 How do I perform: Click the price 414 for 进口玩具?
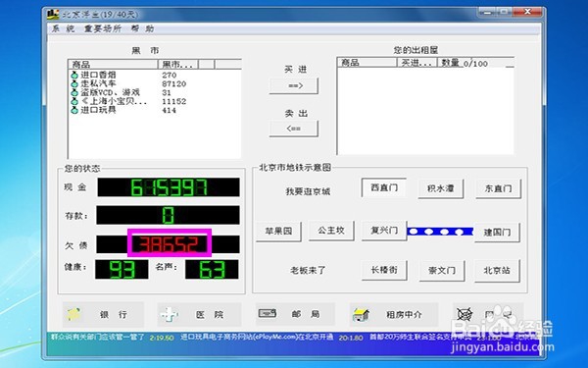(x=170, y=110)
